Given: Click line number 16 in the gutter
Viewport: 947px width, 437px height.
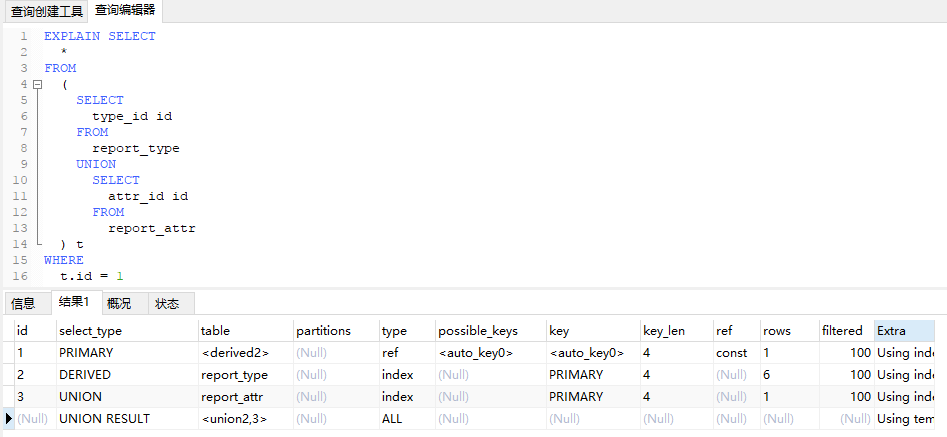Looking at the screenshot, I should click(21, 276).
